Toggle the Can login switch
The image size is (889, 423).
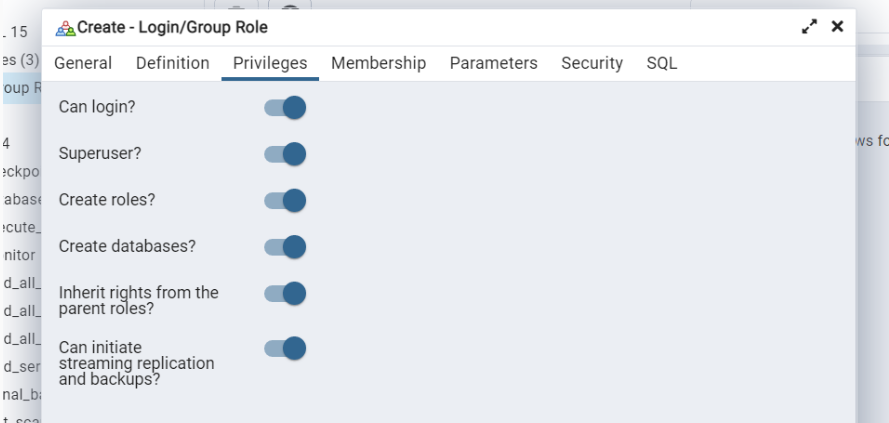click(285, 107)
